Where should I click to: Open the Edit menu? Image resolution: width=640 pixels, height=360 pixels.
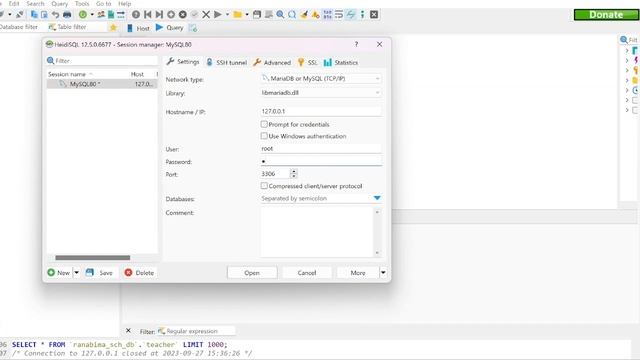[14, 4]
